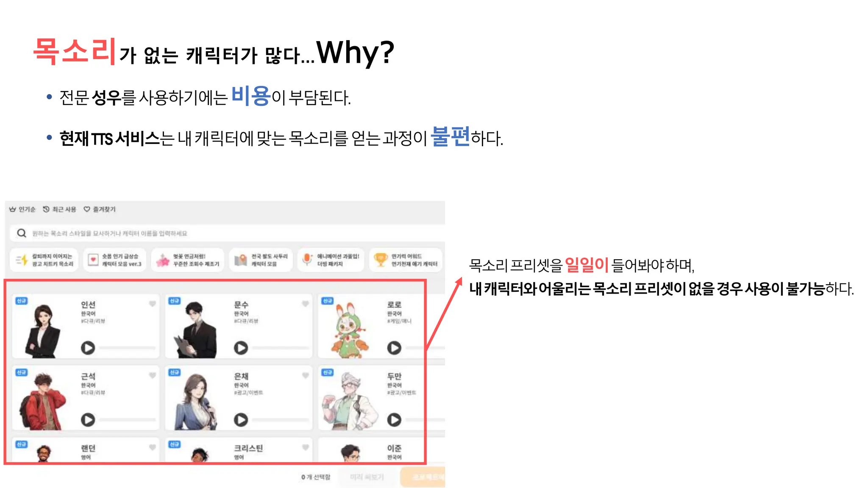Open the 최근 사용 tab
The height and width of the screenshot is (488, 868).
click(59, 209)
